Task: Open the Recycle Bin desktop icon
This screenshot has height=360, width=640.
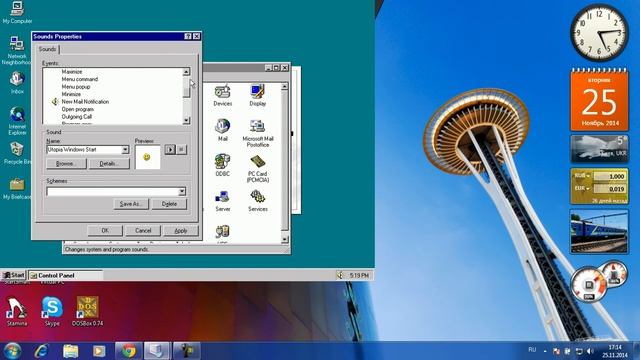Action: (17, 153)
